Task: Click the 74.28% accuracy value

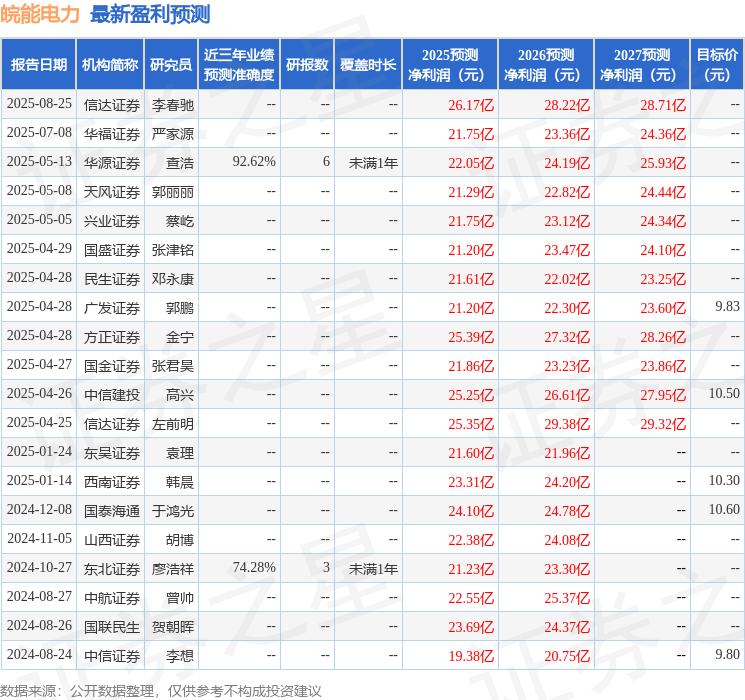Action: [x=254, y=567]
